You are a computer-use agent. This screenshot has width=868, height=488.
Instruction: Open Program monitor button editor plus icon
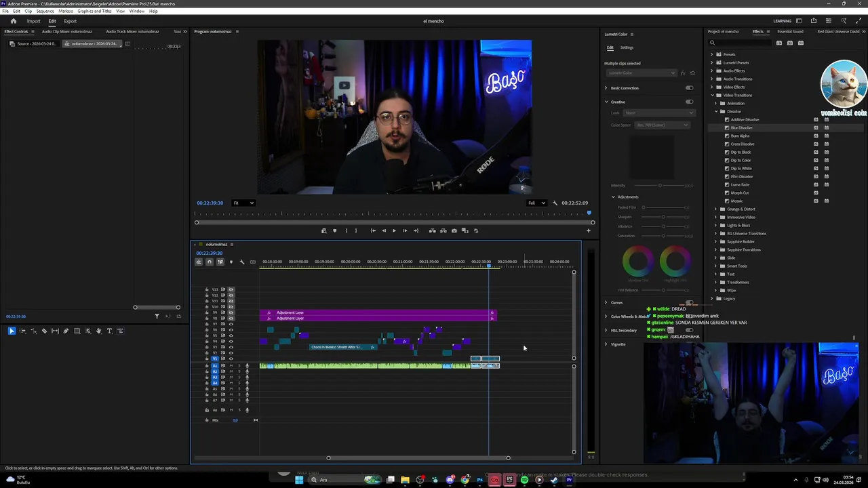click(x=588, y=230)
